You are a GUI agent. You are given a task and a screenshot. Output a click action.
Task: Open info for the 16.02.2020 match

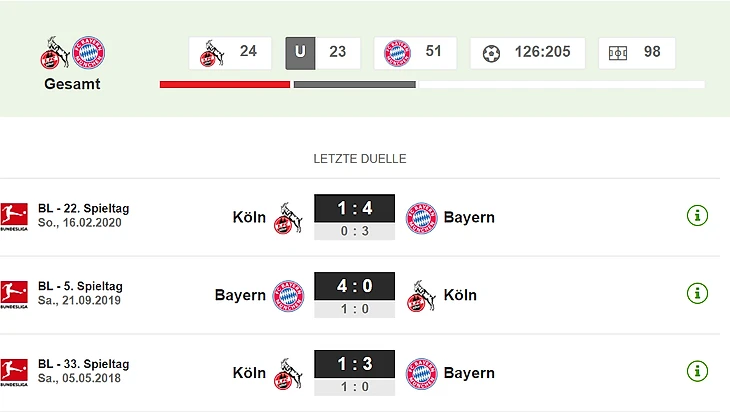tap(697, 216)
